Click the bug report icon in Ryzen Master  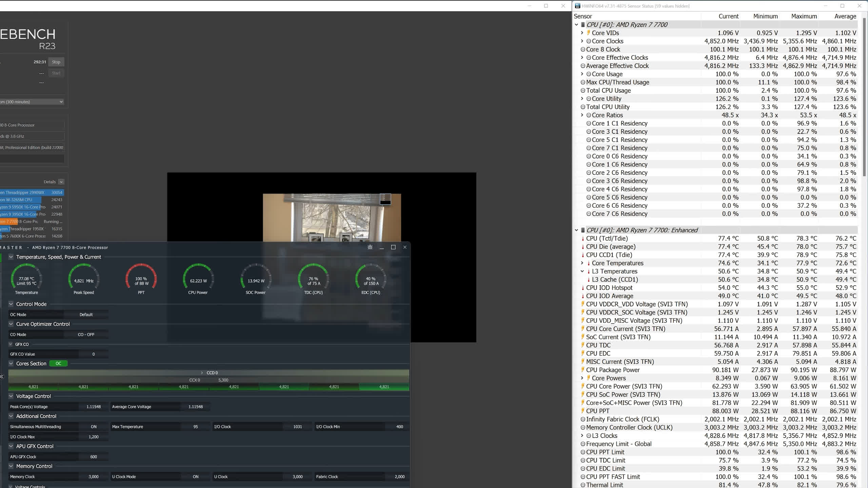coord(370,247)
